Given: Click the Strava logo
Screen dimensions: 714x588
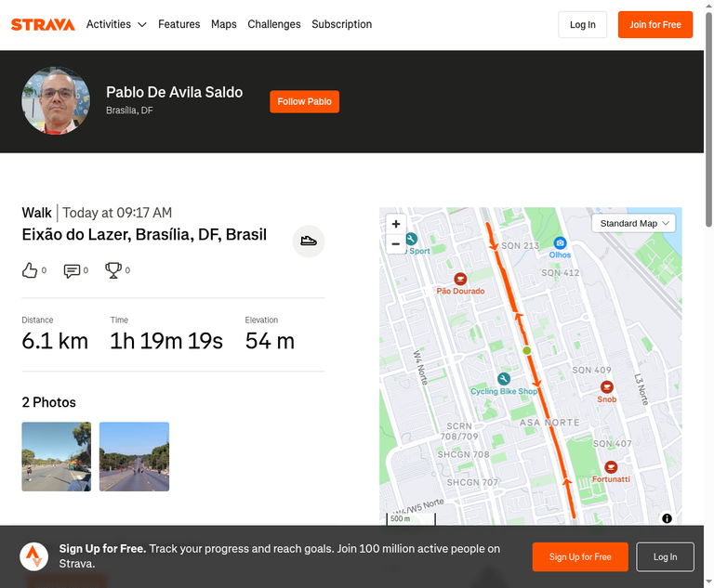Looking at the screenshot, I should tap(43, 24).
